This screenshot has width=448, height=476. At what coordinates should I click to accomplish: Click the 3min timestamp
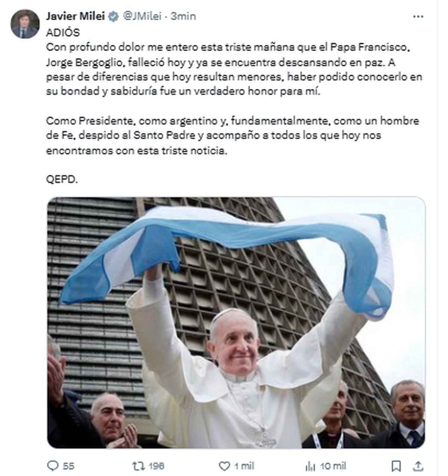(x=183, y=16)
